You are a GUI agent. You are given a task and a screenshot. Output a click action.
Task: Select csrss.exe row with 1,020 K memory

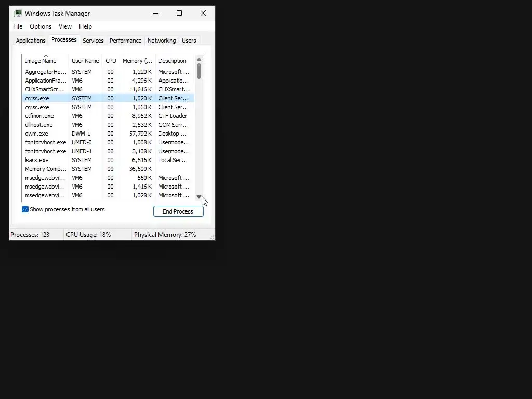[108, 98]
